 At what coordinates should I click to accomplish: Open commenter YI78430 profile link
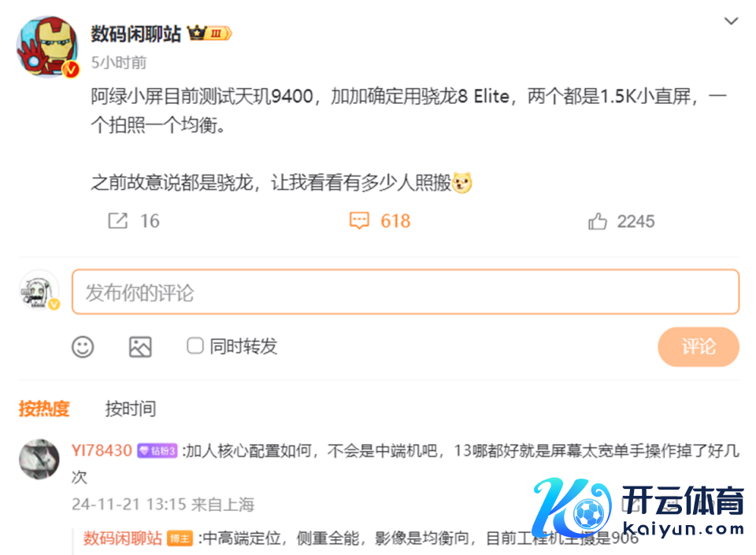pos(102,450)
